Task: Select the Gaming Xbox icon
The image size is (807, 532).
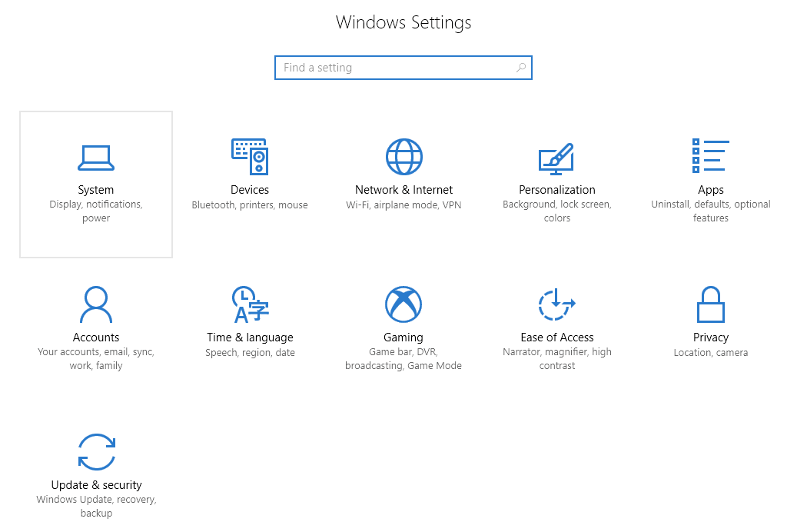Action: pyautogui.click(x=403, y=304)
